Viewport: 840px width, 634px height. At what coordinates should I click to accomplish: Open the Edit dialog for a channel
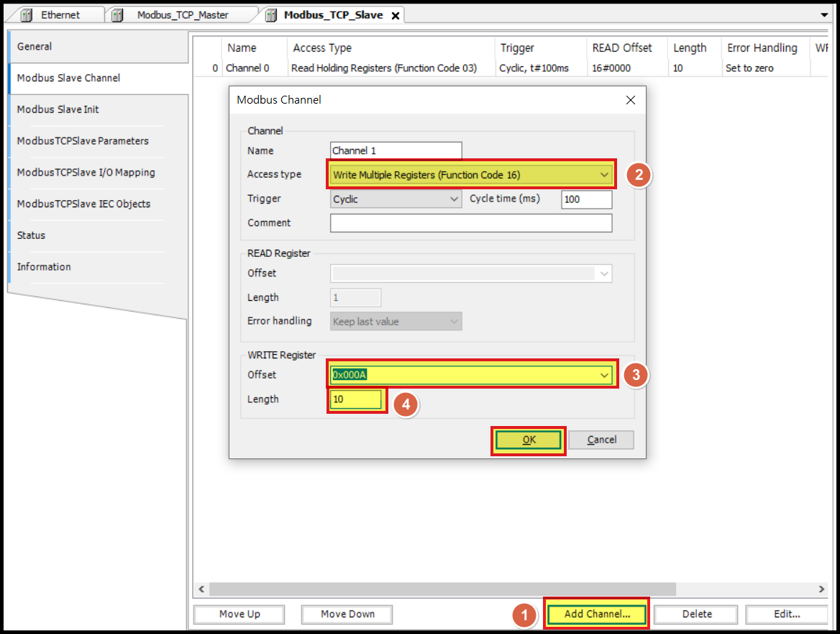click(x=786, y=614)
